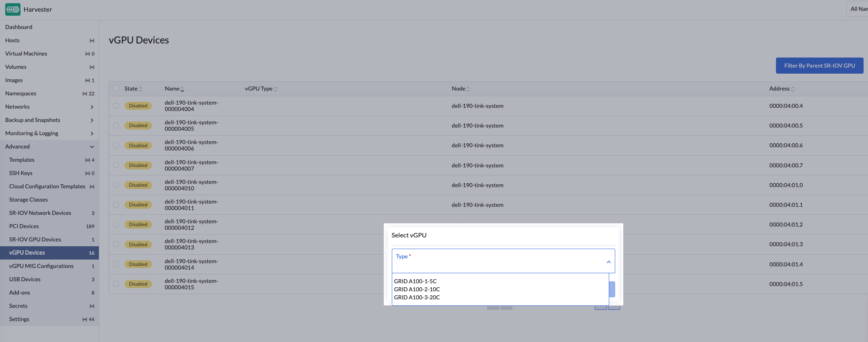This screenshot has width=868, height=342.
Task: Click the Harvester logo icon
Action: coord(13,9)
